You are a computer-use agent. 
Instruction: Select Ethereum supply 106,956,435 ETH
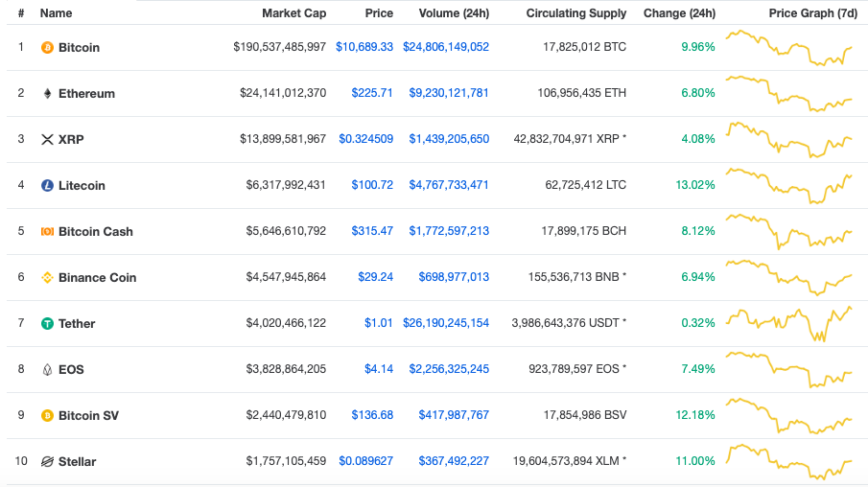pyautogui.click(x=582, y=93)
